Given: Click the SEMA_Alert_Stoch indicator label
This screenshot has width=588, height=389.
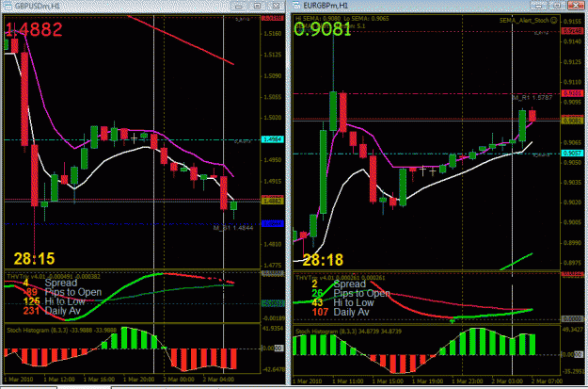Looking at the screenshot, I should [x=524, y=21].
